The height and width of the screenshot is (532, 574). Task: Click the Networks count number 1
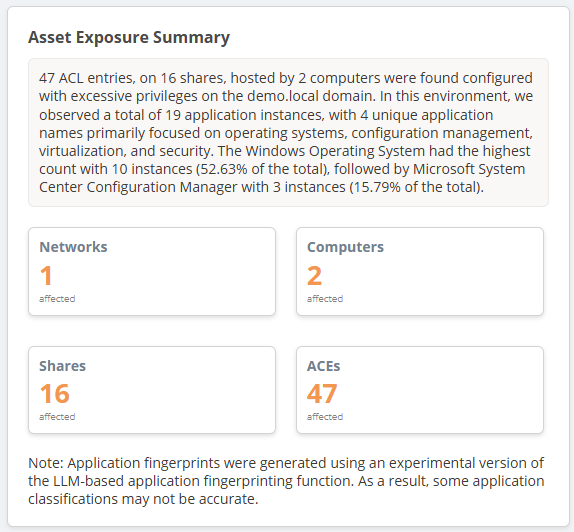pyautogui.click(x=46, y=276)
